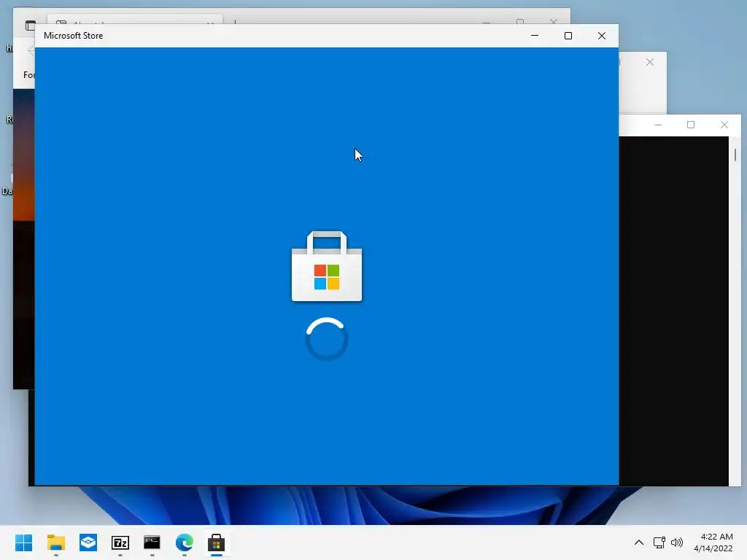Click the Microsoft Store shopping bag logo
The height and width of the screenshot is (560, 747).
click(x=327, y=266)
